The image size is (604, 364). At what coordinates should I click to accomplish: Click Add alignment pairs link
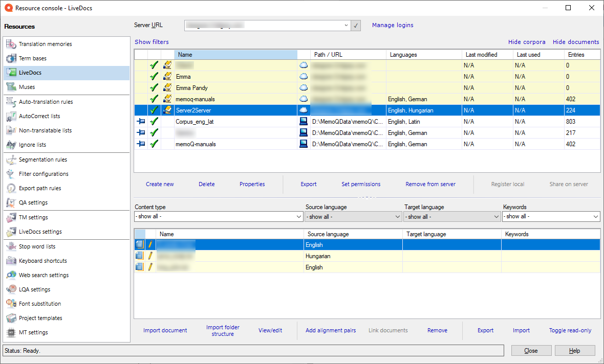tap(331, 331)
